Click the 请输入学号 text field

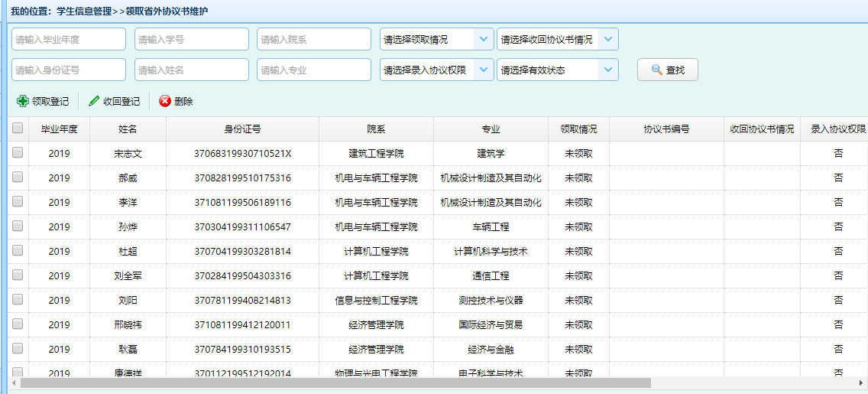191,39
